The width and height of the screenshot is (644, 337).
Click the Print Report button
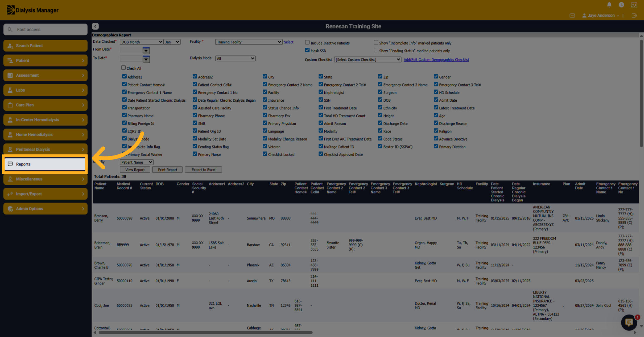[167, 170]
